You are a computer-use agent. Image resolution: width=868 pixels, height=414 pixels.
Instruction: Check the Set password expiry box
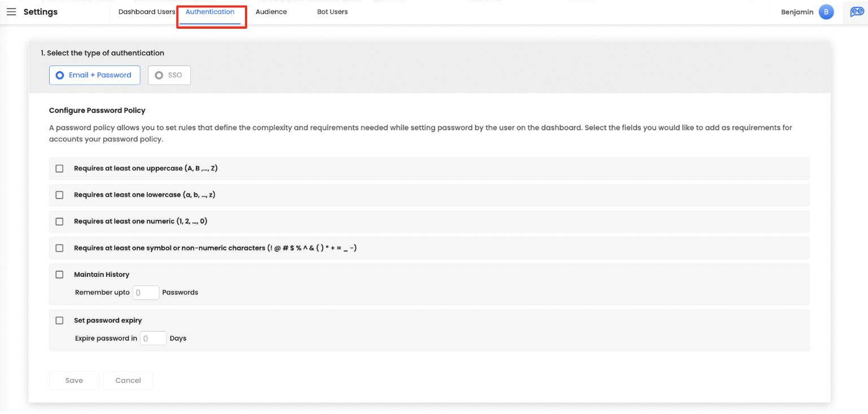tap(59, 320)
